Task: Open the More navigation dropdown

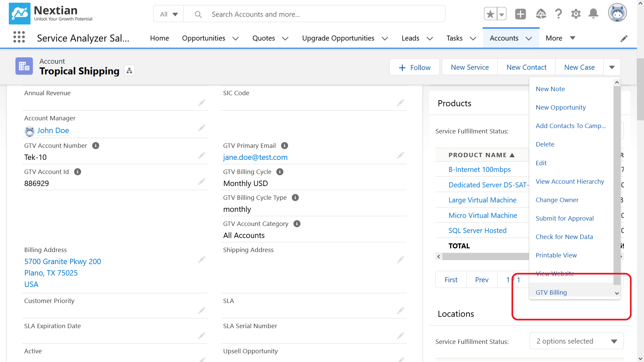Action: [560, 38]
